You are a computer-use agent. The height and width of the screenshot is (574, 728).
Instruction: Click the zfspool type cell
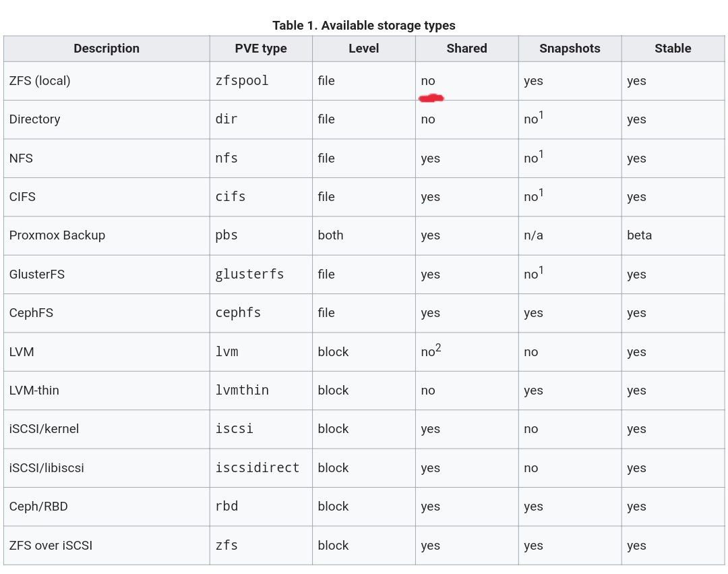point(261,81)
